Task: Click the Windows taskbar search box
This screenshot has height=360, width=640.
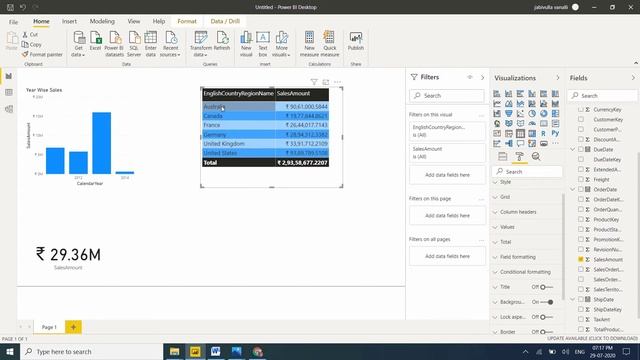Action: [91, 351]
